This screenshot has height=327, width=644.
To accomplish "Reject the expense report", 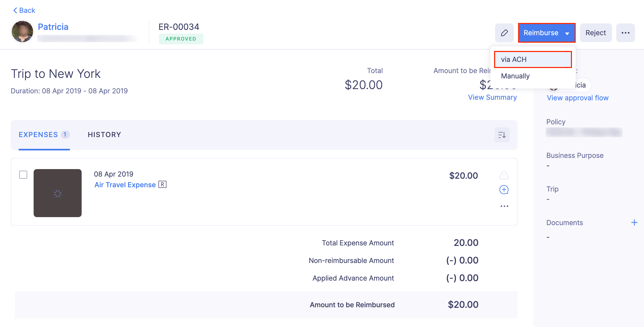I will point(595,33).
